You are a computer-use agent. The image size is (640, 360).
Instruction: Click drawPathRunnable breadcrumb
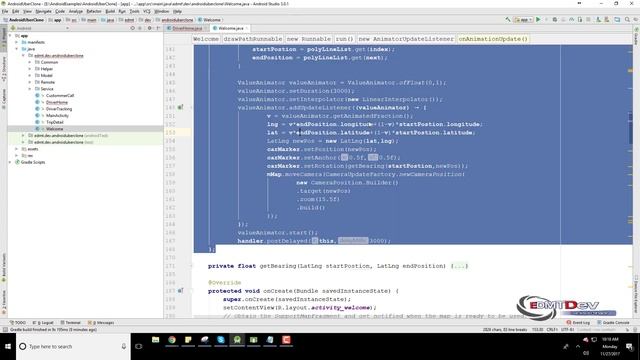click(x=253, y=39)
